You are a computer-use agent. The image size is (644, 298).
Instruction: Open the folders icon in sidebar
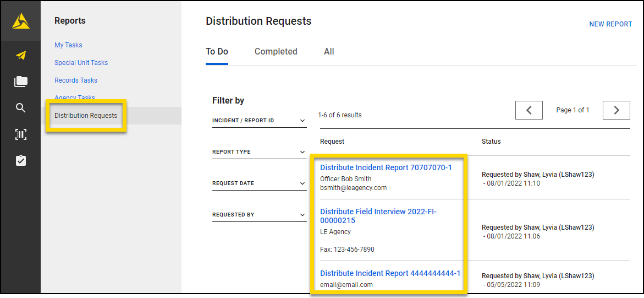(x=21, y=82)
